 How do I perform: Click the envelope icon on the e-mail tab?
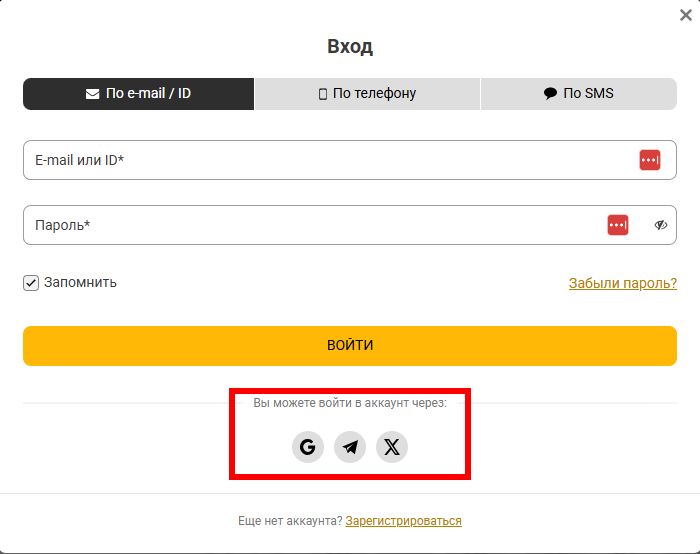click(x=92, y=94)
